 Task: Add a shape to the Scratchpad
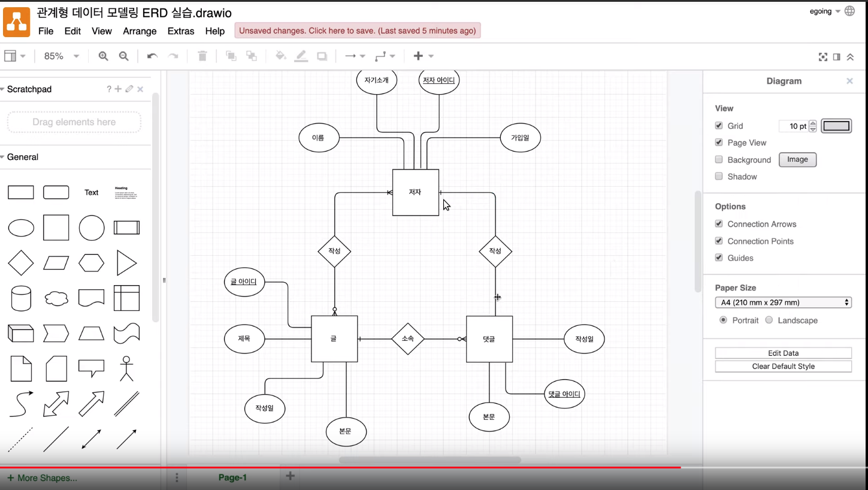pos(118,89)
